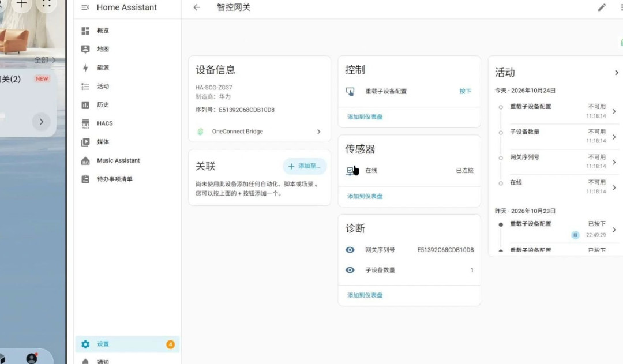Expand yesterday's 22:49:29 activity chevron

point(614,230)
